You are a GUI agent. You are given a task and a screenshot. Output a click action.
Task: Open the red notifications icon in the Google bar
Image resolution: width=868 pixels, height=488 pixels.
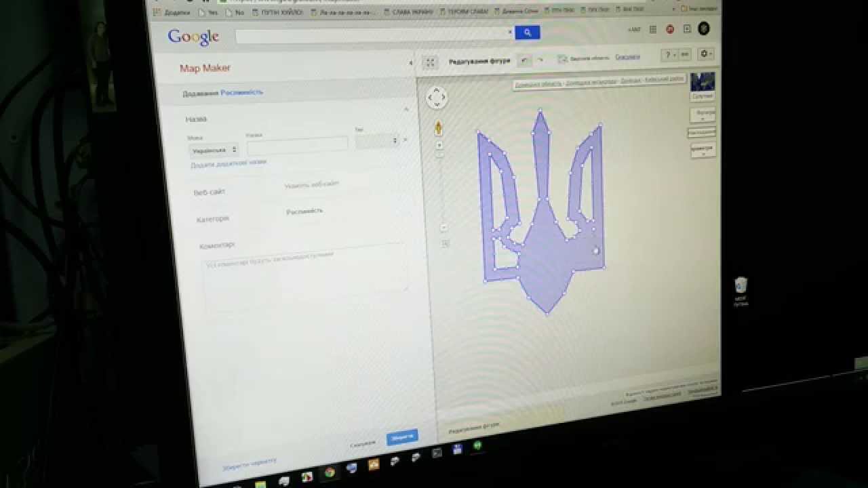click(x=669, y=29)
